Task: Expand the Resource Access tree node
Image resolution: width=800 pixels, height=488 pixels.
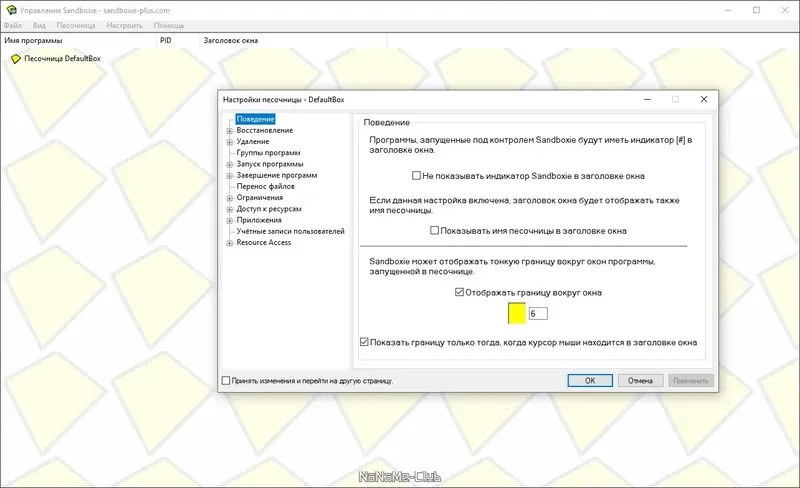Action: [230, 243]
